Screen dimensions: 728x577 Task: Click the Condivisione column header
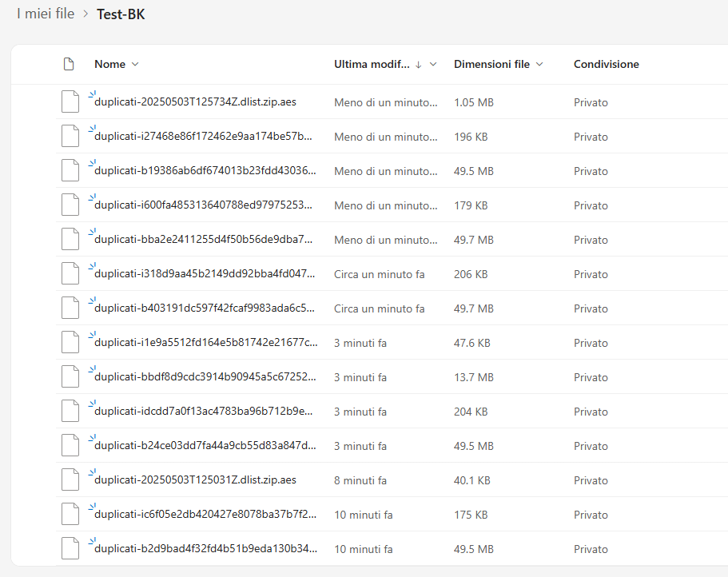pyautogui.click(x=607, y=64)
